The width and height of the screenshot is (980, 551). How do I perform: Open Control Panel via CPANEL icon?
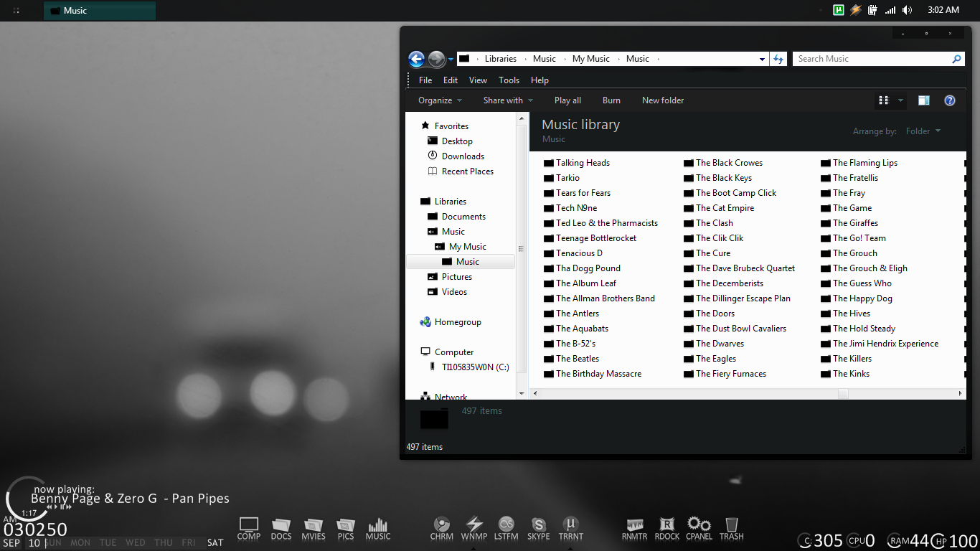click(x=699, y=529)
